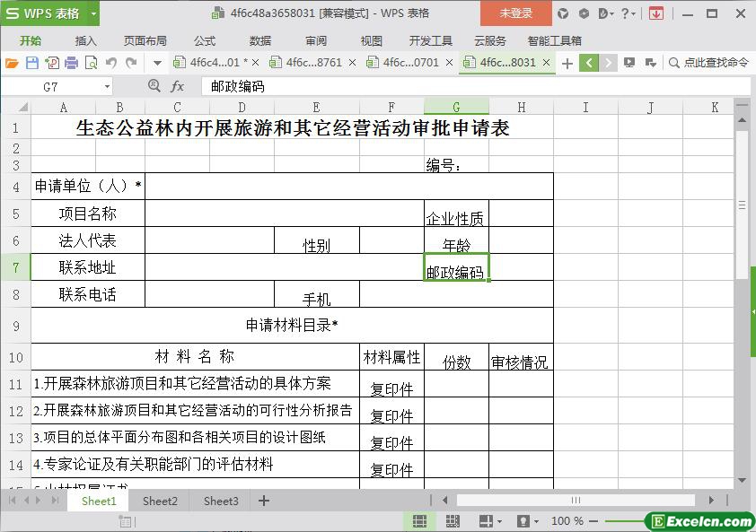Expand the Name Box dropdown showing G7
The image size is (756, 532).
107,87
